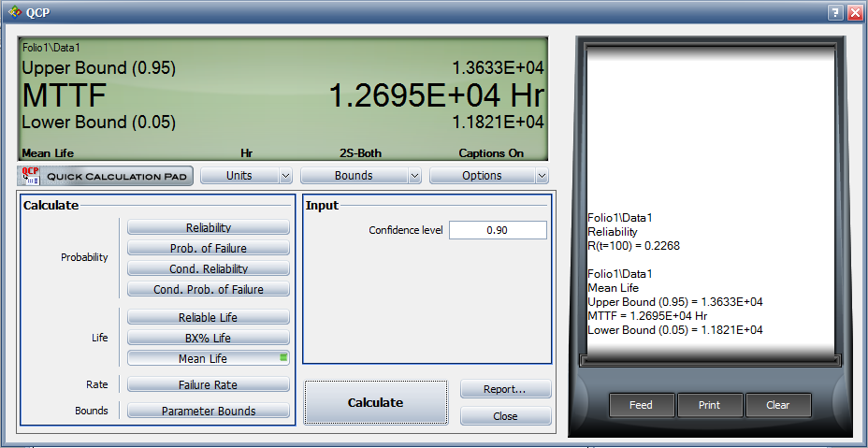Select Cond. Prob. of Failure calculation

(x=209, y=289)
